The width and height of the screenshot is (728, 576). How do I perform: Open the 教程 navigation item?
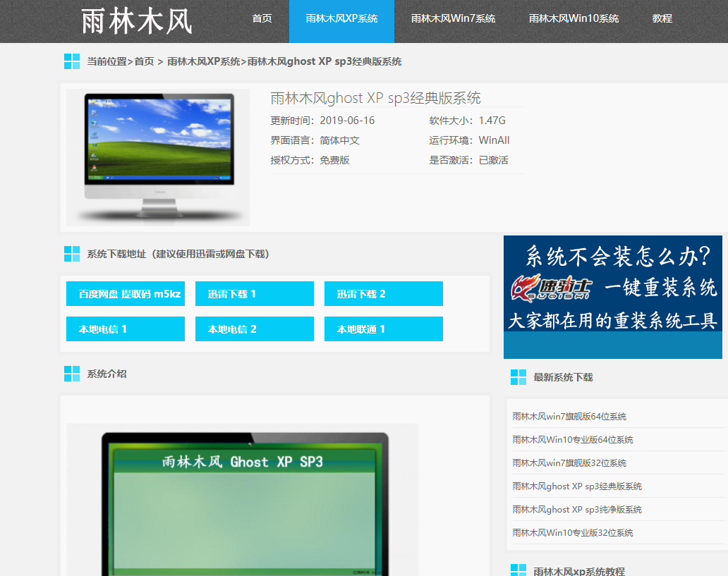click(x=662, y=19)
